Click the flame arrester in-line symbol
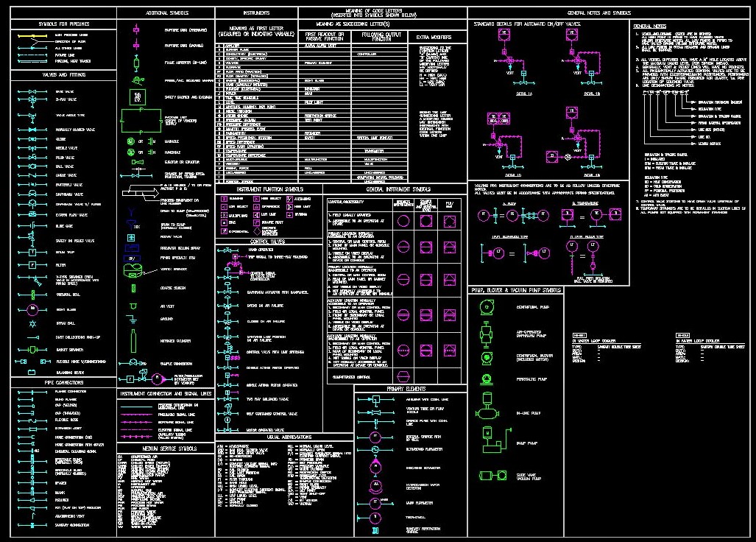 pyautogui.click(x=135, y=62)
